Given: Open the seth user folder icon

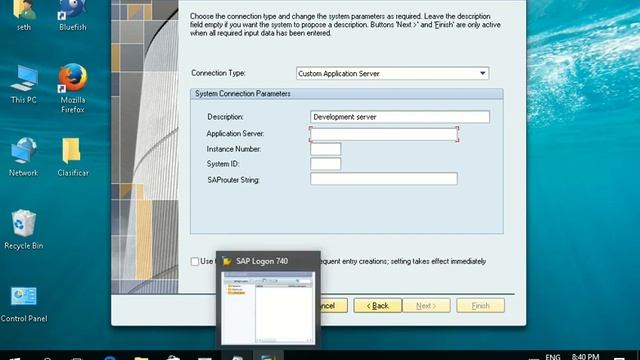Looking at the screenshot, I should click(x=24, y=16).
